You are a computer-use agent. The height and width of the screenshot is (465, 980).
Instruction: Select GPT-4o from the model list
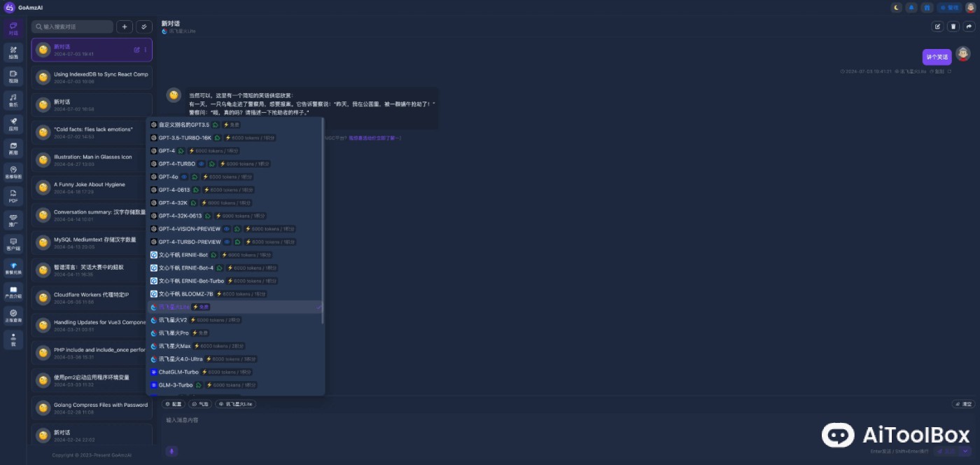168,176
